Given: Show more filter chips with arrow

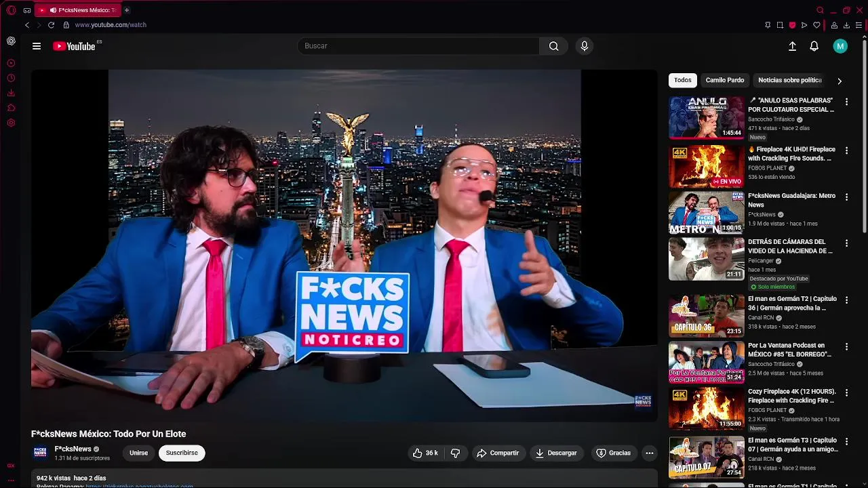Looking at the screenshot, I should [x=840, y=81].
